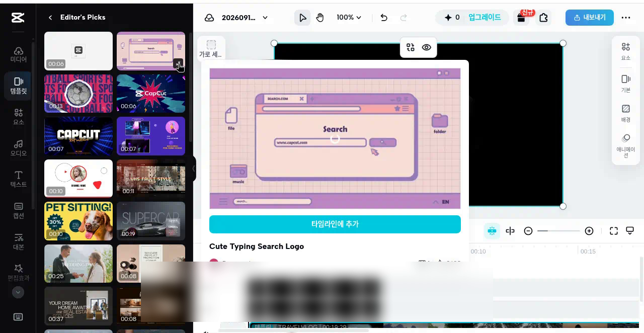Viewport: 644px width, 333px height.
Task: Zoom in the timeline with plus
Action: pyautogui.click(x=589, y=231)
